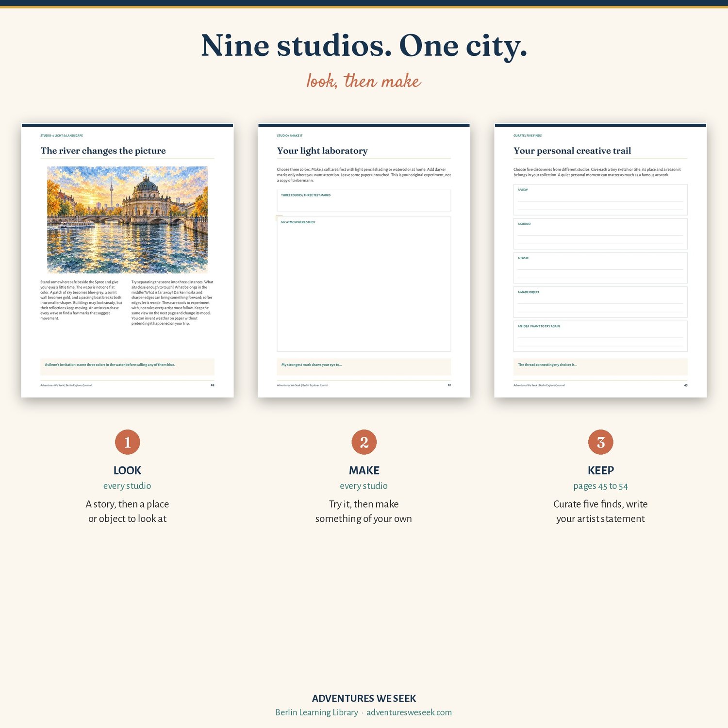Screen dimensions: 728x728
Task: Click the 'pages 45 to 54' label
Action: (x=600, y=486)
